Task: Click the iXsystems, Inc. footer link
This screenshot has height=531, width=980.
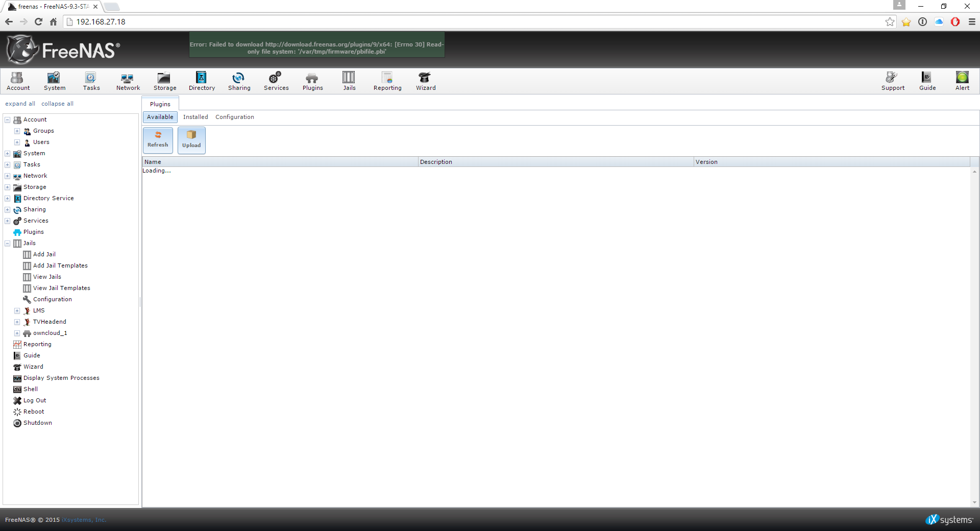Action: pos(84,520)
